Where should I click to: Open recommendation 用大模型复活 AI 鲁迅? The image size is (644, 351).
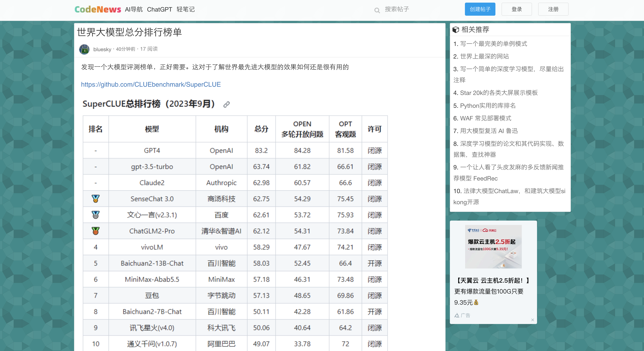pos(489,131)
